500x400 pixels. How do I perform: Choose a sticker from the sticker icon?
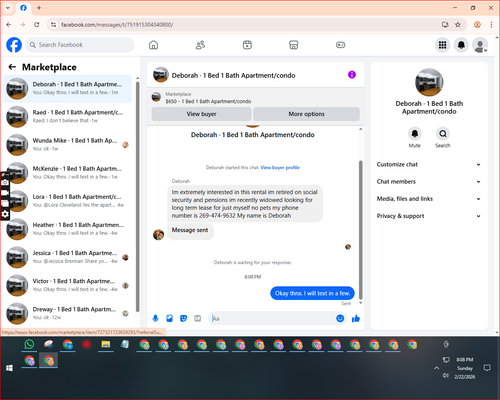(184, 318)
